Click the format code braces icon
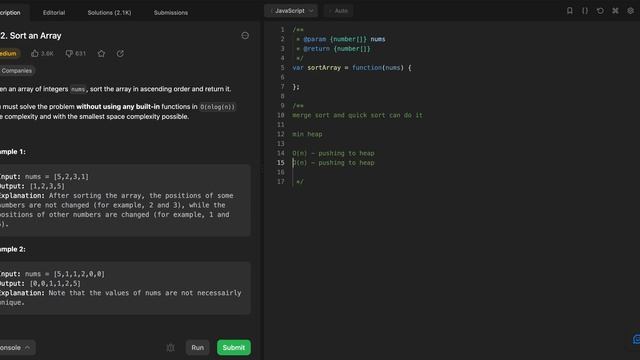This screenshot has width=640, height=360. (x=585, y=11)
